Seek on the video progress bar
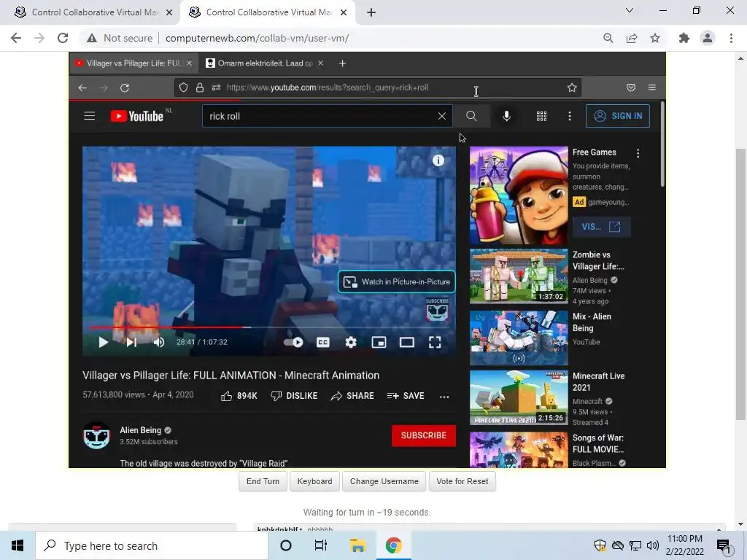This screenshot has height=560, width=747. (269, 327)
